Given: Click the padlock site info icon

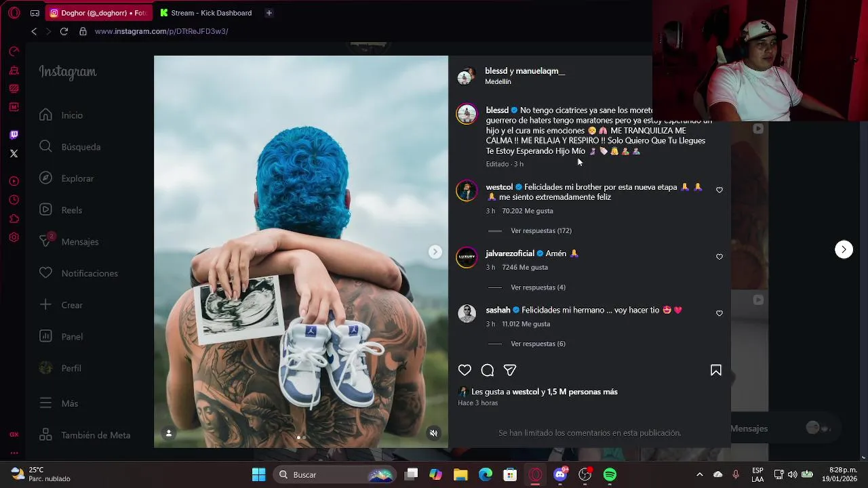Looking at the screenshot, I should [x=83, y=31].
